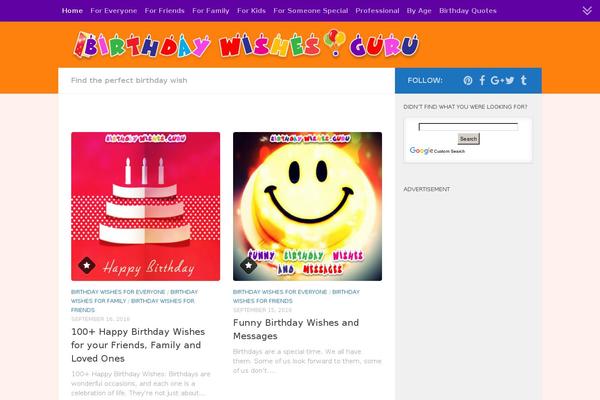
Task: Click the star badge on smiley face image
Action: (249, 265)
